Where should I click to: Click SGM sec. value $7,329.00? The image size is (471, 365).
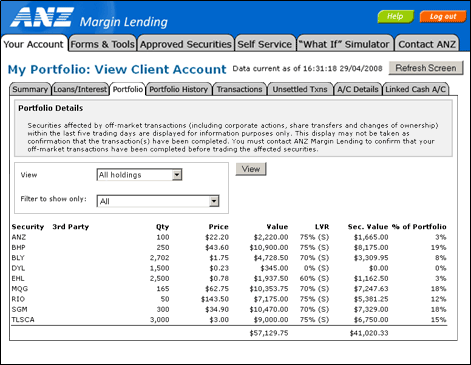click(x=371, y=309)
